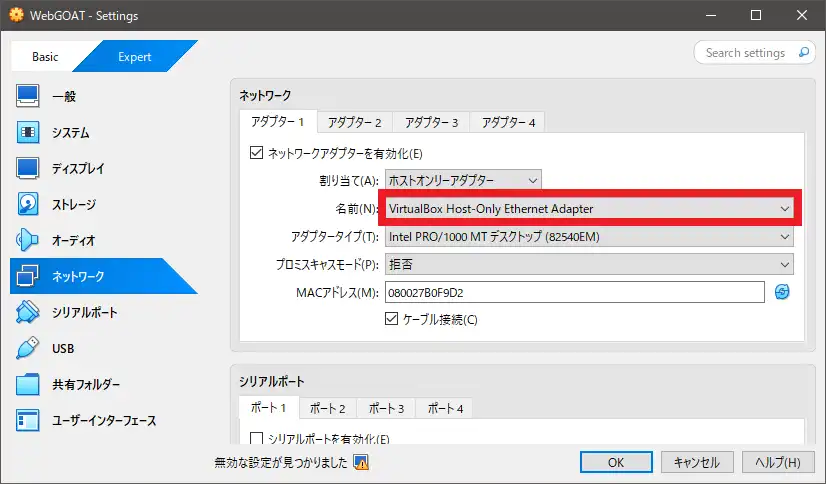Click the ヘルプ(H) button
This screenshot has height=484, width=826.
(778, 462)
